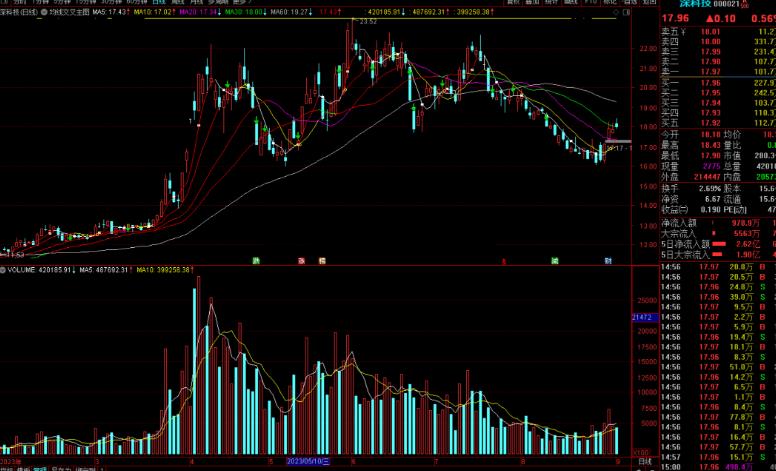
Task: Switch to 日线 period in top bar
Action: 158,2
